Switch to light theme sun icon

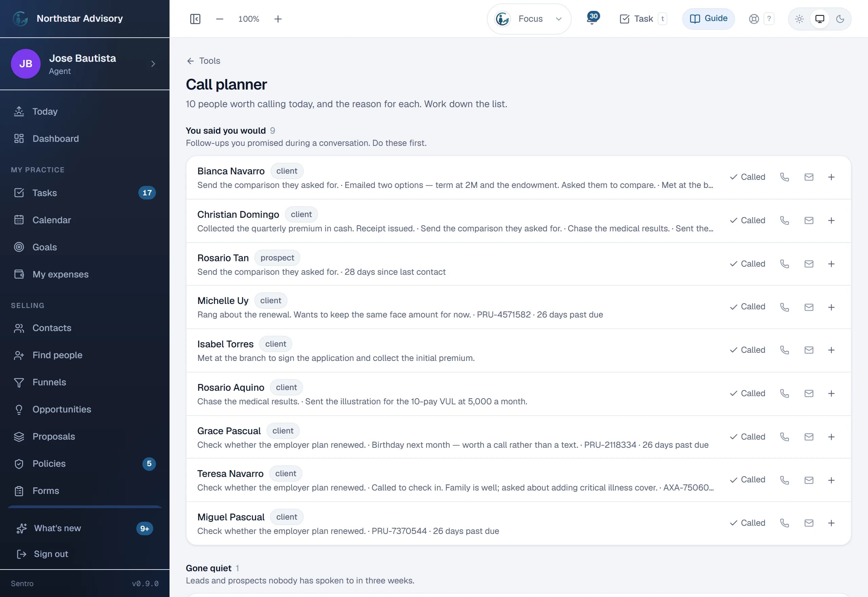(799, 19)
